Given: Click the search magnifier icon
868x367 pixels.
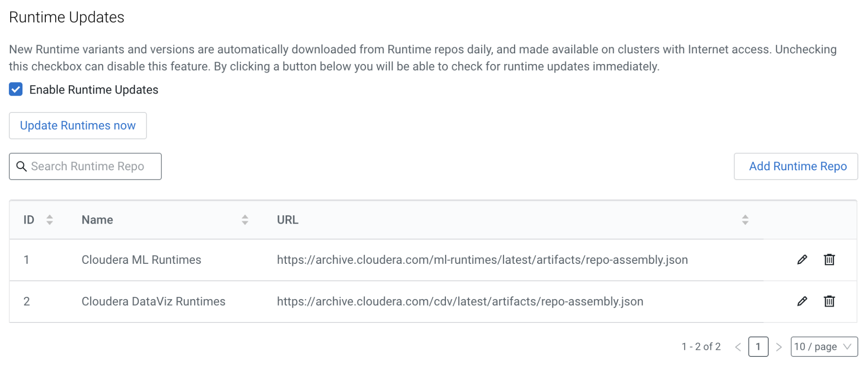Looking at the screenshot, I should (21, 166).
